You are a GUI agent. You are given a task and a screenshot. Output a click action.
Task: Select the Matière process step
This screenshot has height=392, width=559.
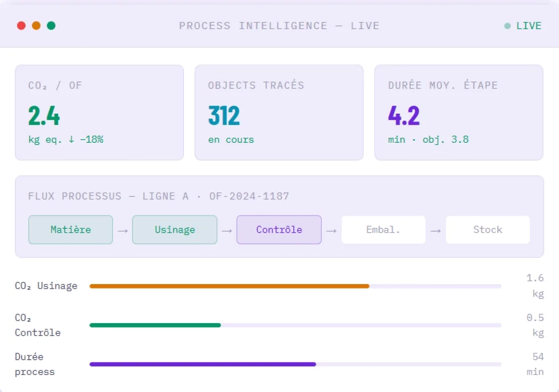pos(70,230)
